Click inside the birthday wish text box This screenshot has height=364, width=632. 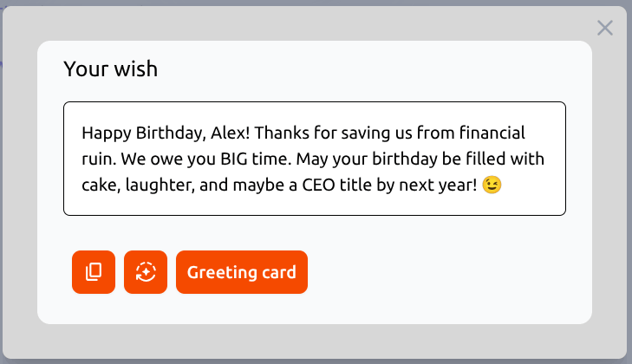(315, 159)
